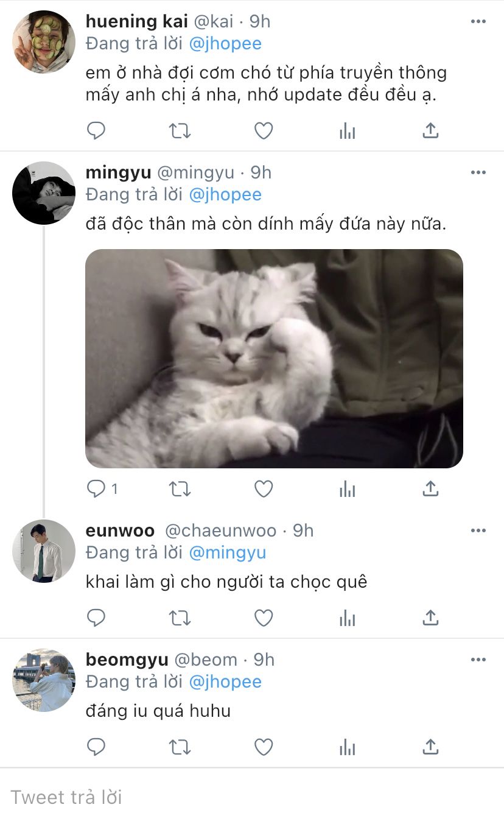Focus the Tweet trả lời reply field
This screenshot has width=504, height=824.
(x=252, y=797)
